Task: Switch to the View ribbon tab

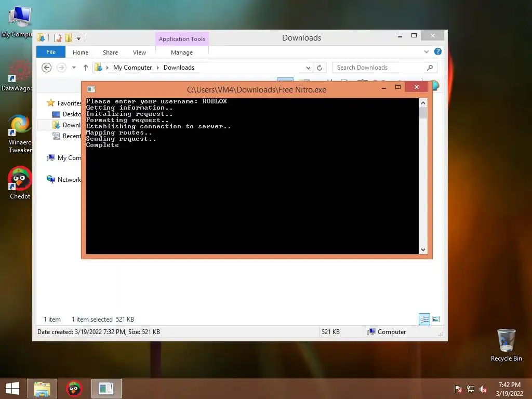Action: tap(139, 52)
